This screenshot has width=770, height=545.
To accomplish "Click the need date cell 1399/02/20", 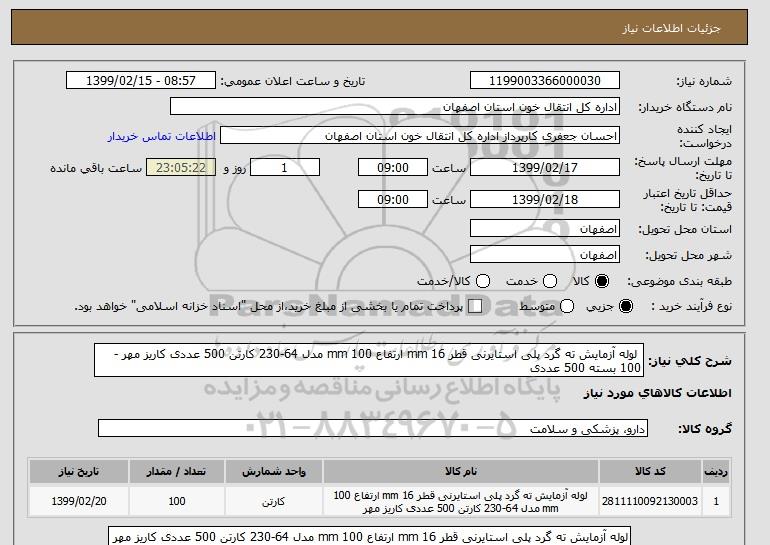I will 79,501.
